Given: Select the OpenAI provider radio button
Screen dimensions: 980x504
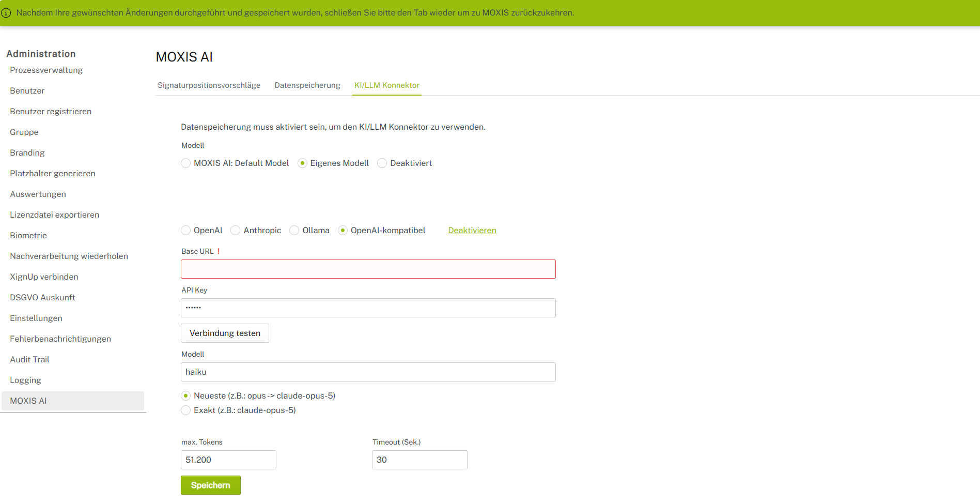Looking at the screenshot, I should (186, 231).
